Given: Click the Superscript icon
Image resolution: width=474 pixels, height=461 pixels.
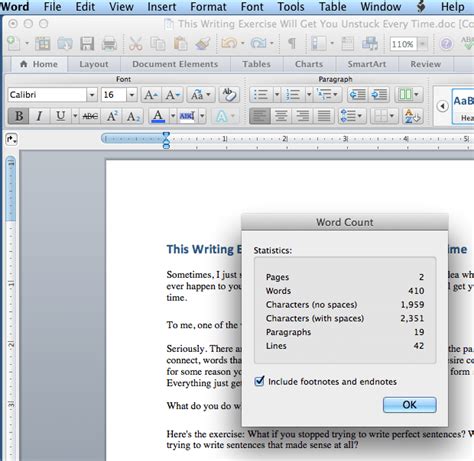Looking at the screenshot, I should (112, 116).
